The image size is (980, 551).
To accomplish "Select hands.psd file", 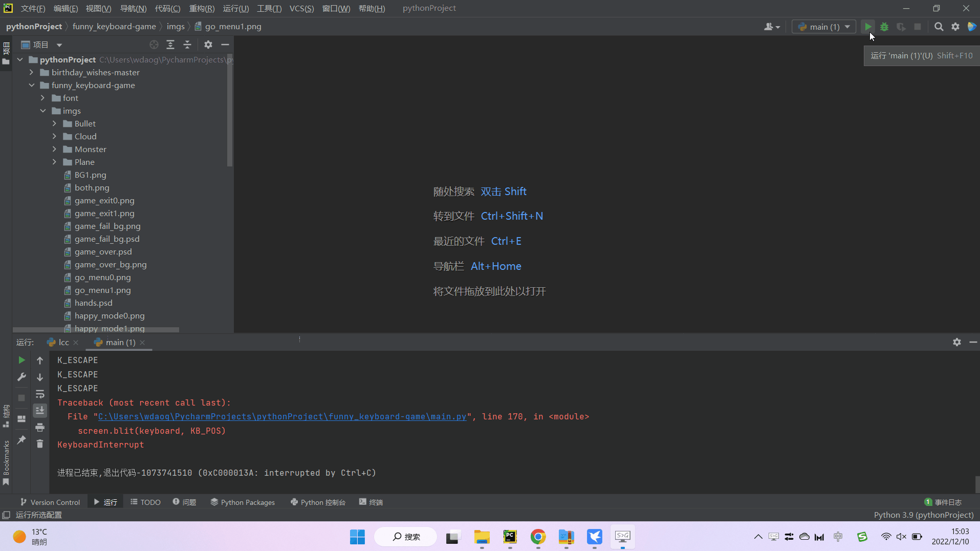I will (93, 303).
